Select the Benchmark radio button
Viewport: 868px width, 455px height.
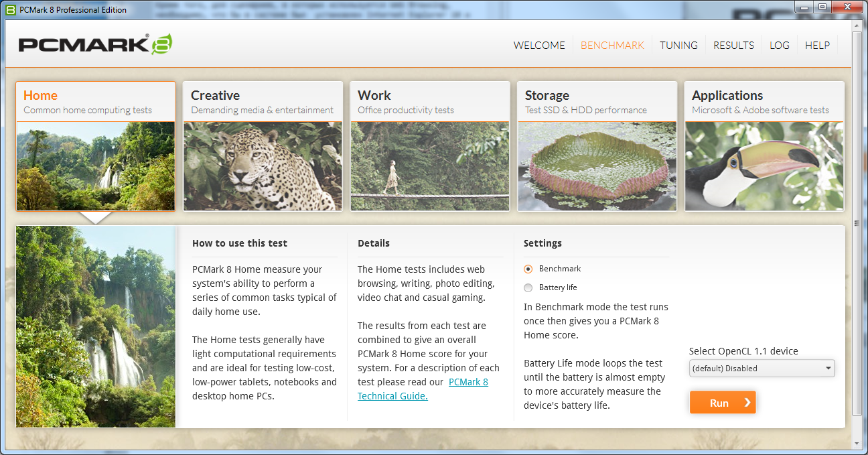pos(528,269)
